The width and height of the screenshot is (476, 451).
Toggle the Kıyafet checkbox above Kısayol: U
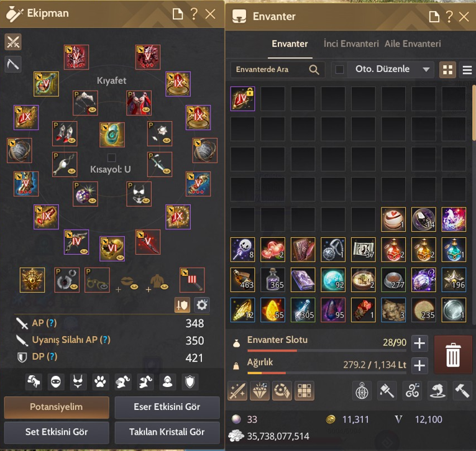[x=112, y=158]
